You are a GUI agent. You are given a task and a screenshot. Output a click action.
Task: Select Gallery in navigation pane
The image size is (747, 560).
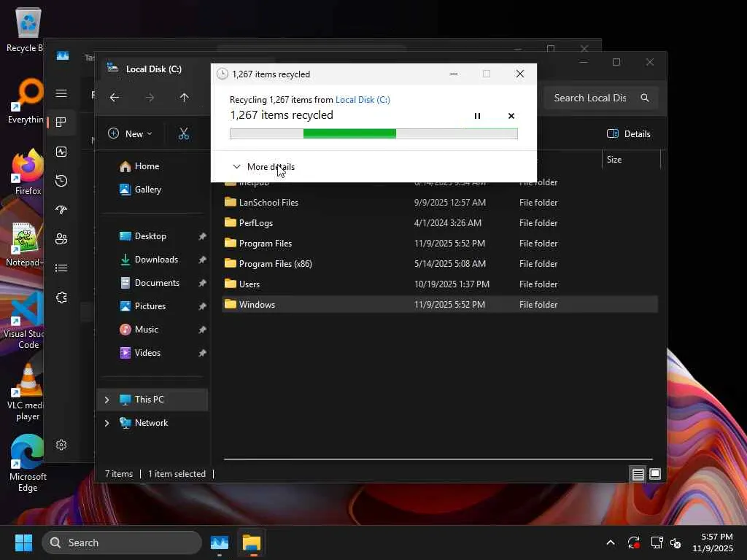click(x=147, y=190)
